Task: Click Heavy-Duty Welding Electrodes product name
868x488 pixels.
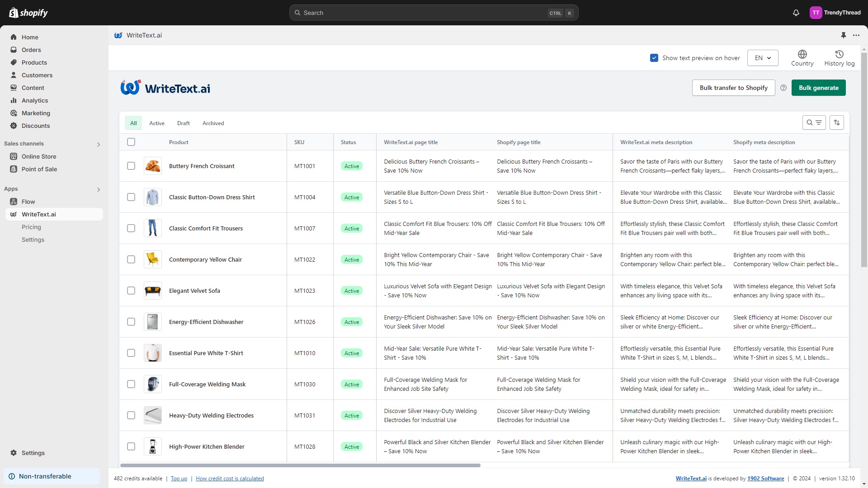Action: 211,415
